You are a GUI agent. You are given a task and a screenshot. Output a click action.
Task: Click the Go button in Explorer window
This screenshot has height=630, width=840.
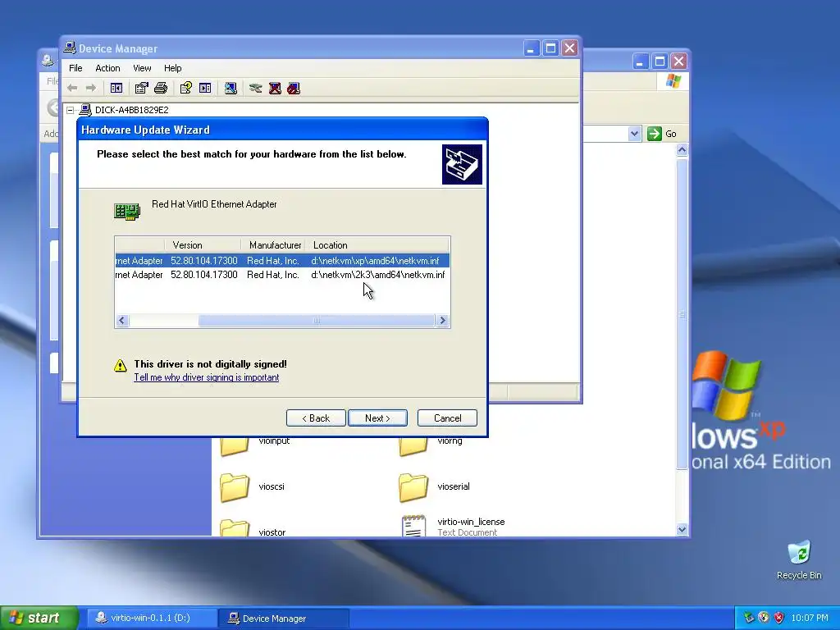point(662,134)
